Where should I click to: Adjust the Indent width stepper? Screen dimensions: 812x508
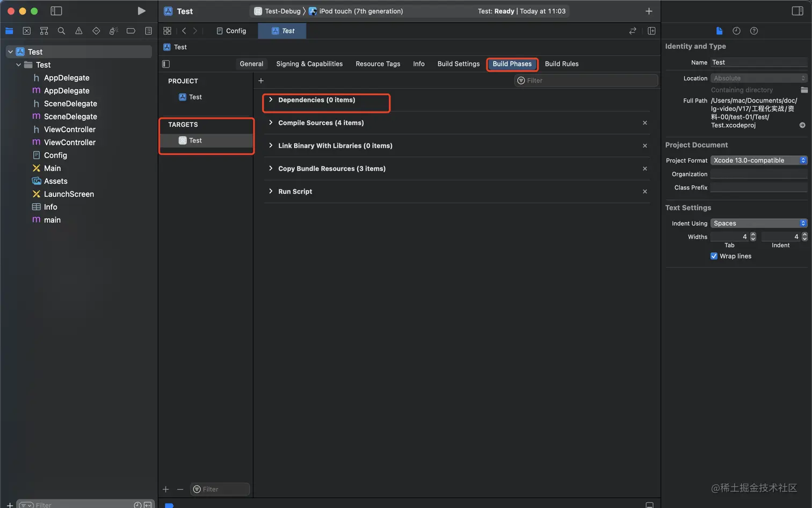click(804, 237)
